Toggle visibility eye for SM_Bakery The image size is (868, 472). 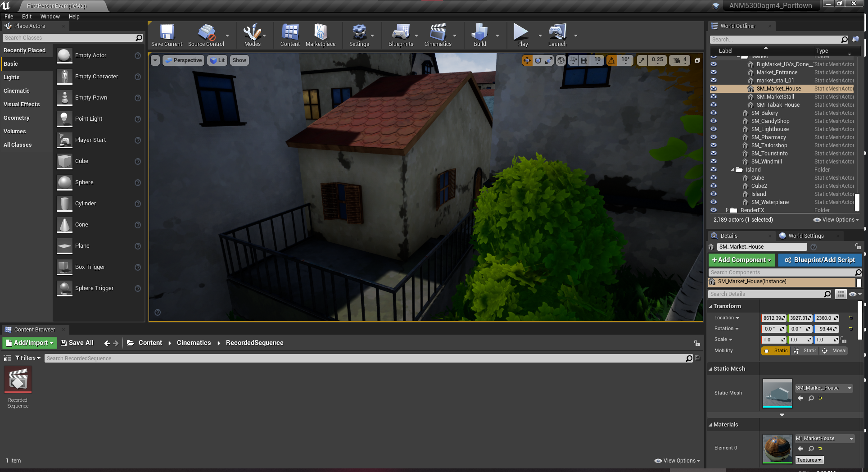714,113
